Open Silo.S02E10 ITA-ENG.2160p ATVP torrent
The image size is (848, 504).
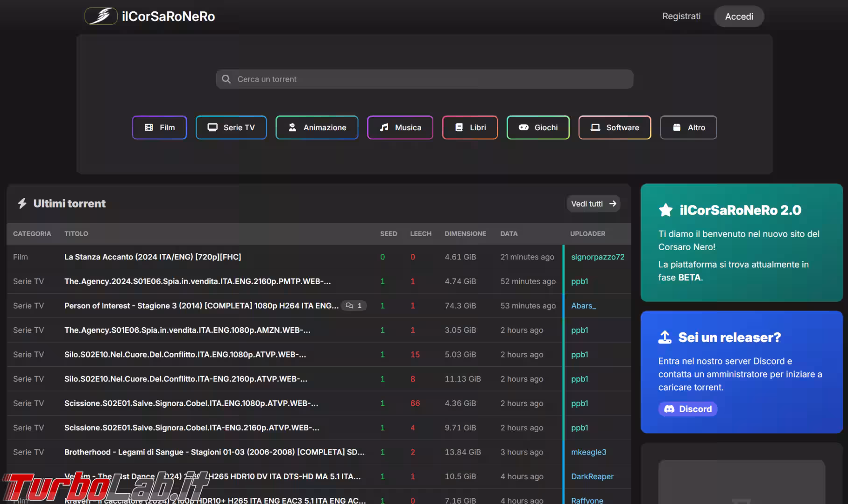tap(186, 379)
